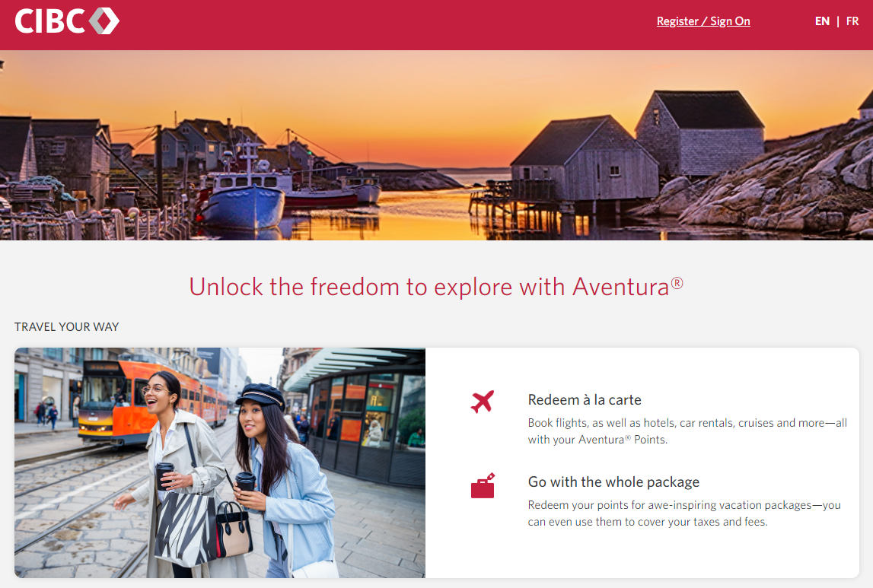Click the Aventura Points text in the description
The height and width of the screenshot is (588, 873).
621,440
